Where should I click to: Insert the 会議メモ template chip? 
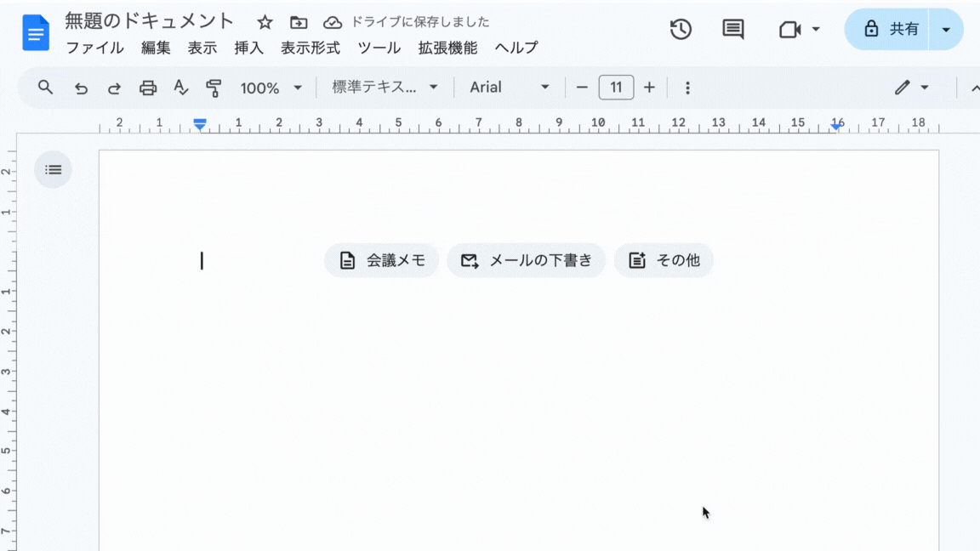(382, 260)
